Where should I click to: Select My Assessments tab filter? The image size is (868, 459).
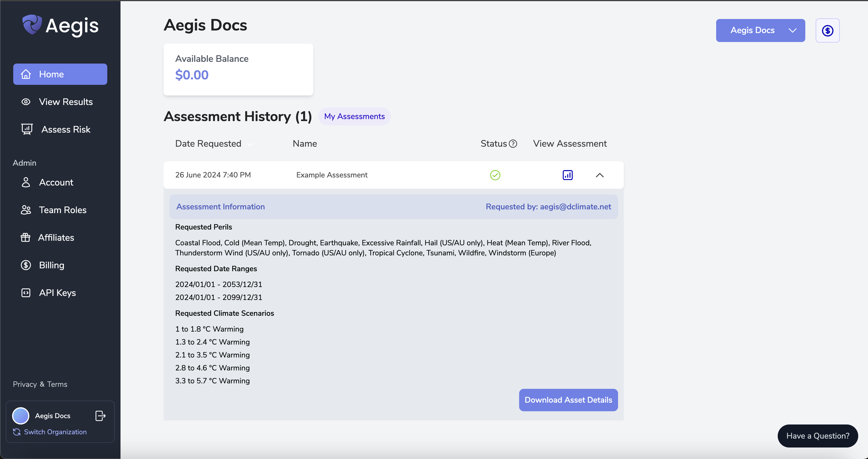354,116
